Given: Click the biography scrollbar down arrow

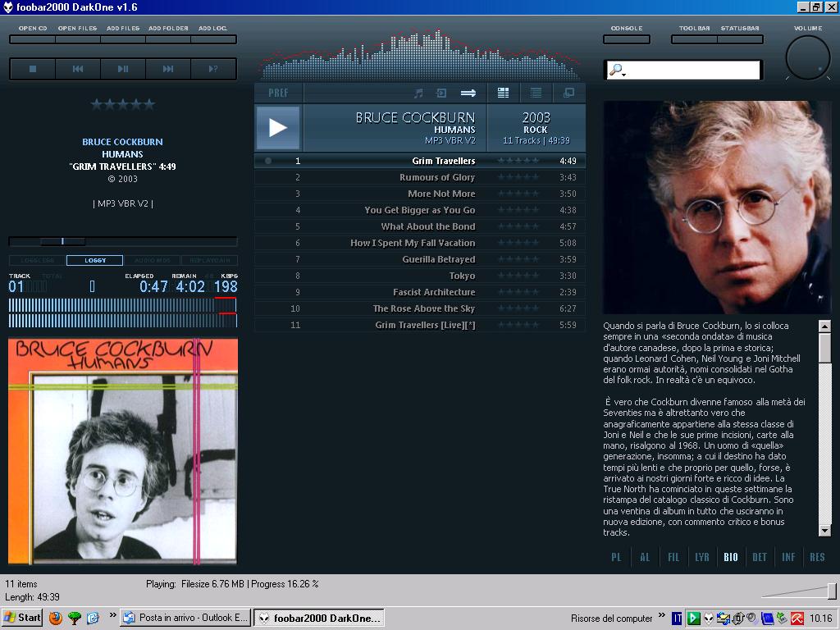Looking at the screenshot, I should coord(825,531).
